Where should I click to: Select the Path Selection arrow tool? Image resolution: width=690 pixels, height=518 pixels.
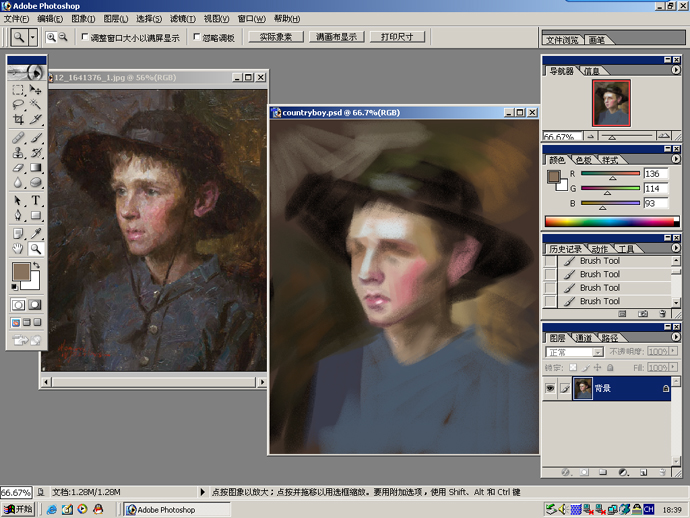[18, 201]
